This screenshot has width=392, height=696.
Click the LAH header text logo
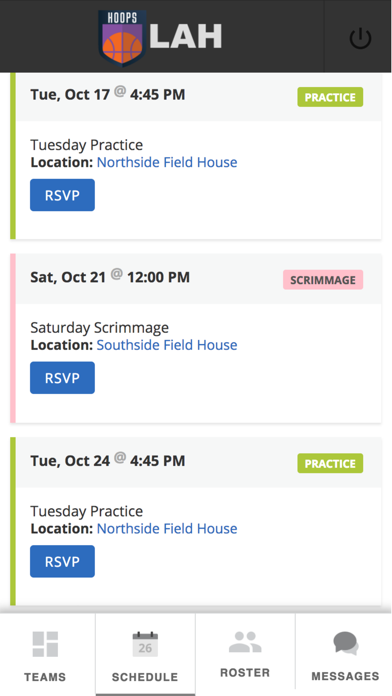[185, 36]
